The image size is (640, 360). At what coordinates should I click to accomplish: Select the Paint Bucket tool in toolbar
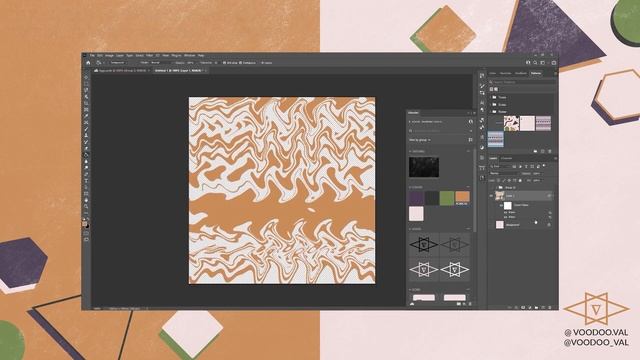(x=86, y=155)
